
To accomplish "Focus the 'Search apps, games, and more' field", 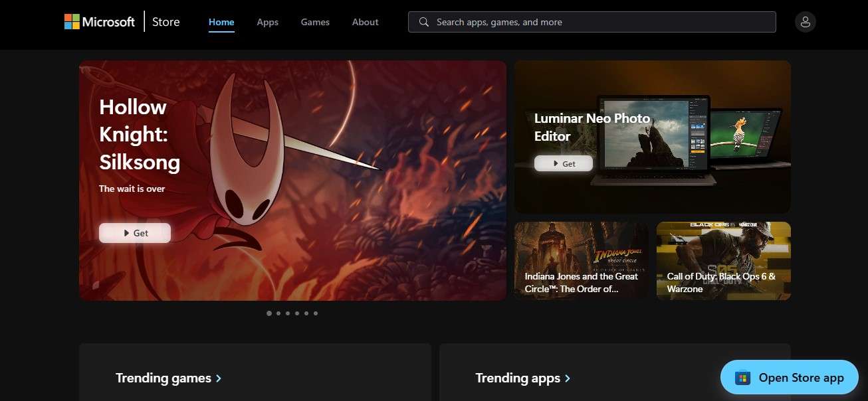I will (592, 22).
